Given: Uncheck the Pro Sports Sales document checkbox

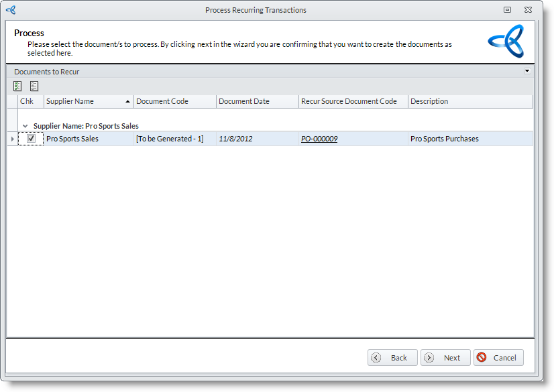Looking at the screenshot, I should tap(31, 139).
